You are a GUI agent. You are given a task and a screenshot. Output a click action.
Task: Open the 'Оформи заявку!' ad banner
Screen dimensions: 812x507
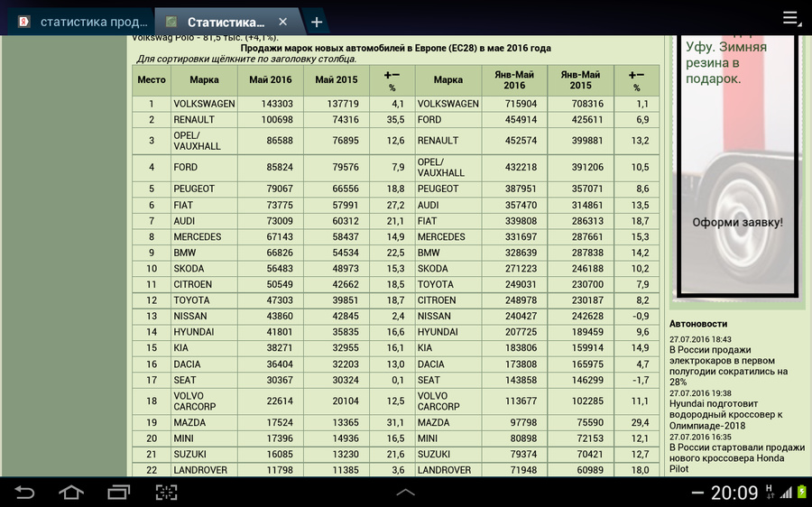click(x=737, y=223)
